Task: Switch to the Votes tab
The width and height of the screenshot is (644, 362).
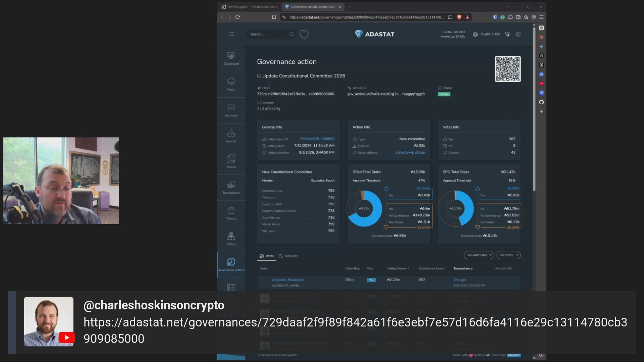Action: pyautogui.click(x=267, y=256)
